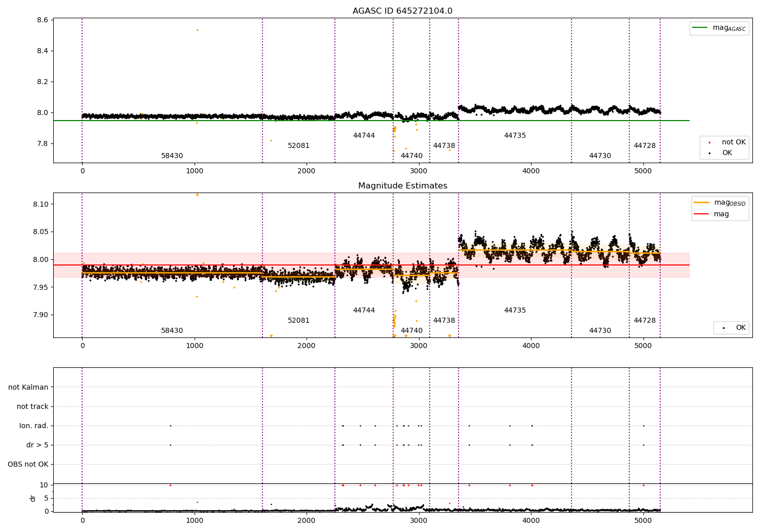Viewport: 760px width, 532px height.
Task: Click obsid label 44738 in Magnitude Estimates plot
Action: [x=444, y=321]
